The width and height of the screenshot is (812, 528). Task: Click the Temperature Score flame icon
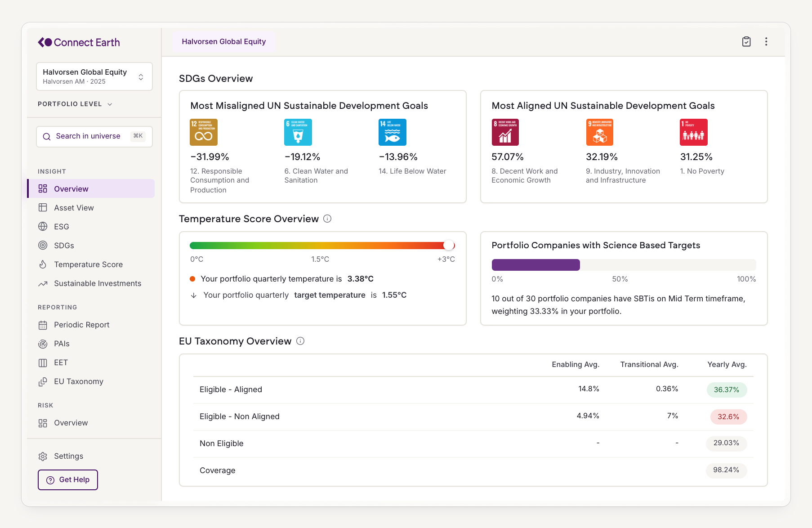(43, 264)
